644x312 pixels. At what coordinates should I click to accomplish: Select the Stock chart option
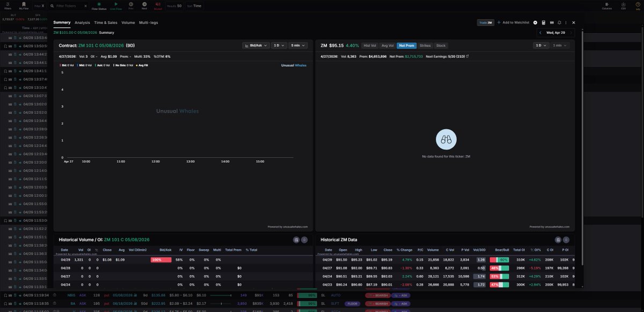[441, 46]
